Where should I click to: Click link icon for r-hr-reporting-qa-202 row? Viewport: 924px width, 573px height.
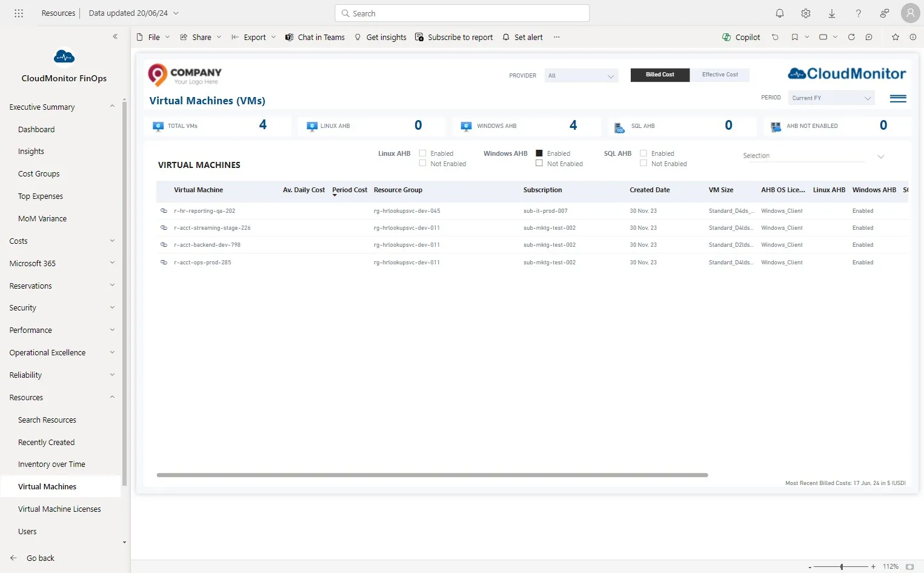[x=164, y=210]
